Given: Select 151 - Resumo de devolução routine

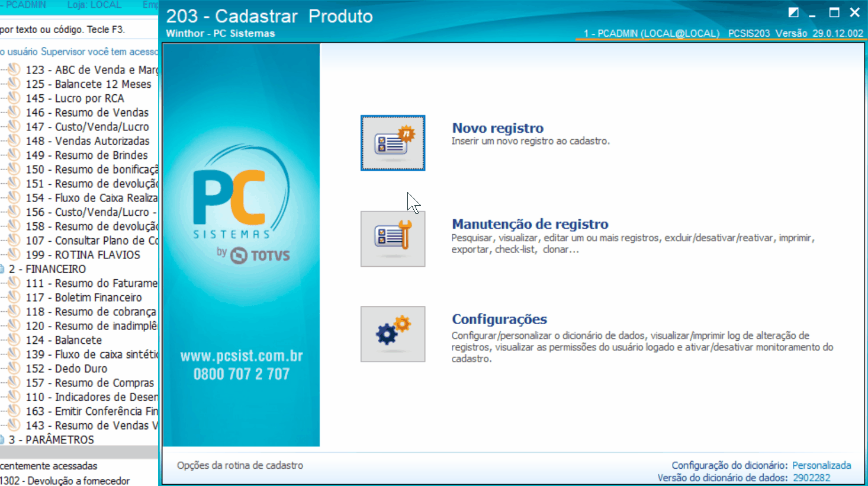Looking at the screenshot, I should point(92,184).
